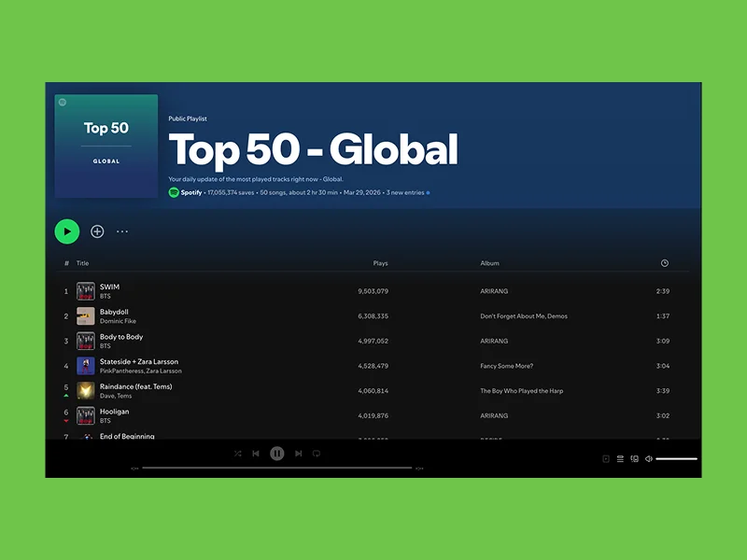Select the shuffle icon in playback bar
Viewport: 747px width, 560px height.
pyautogui.click(x=238, y=453)
